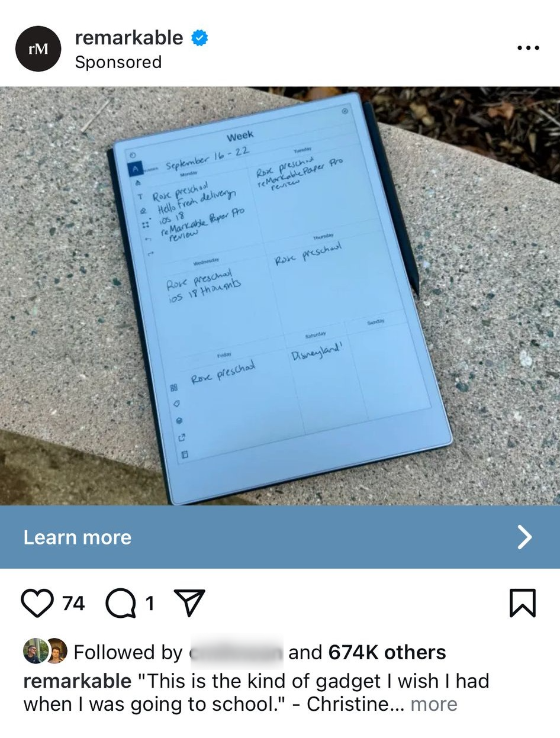This screenshot has height=738, width=560.
Task: Click the Learn more text
Action: (78, 537)
